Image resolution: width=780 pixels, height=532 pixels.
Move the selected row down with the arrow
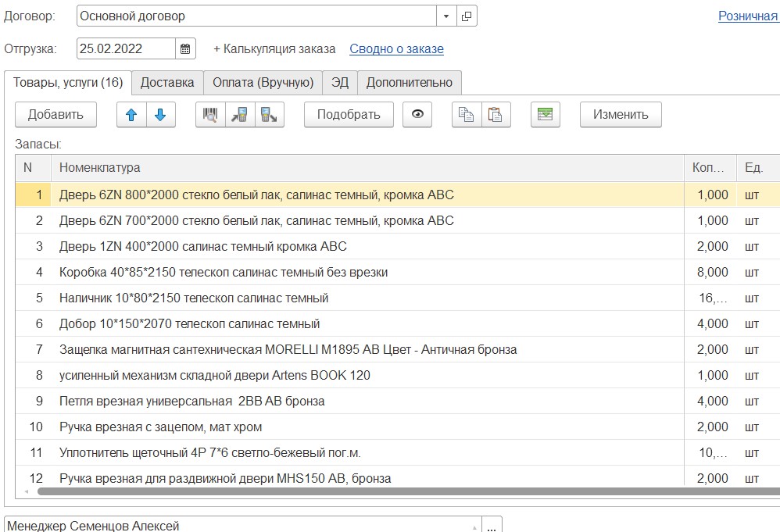point(160,115)
